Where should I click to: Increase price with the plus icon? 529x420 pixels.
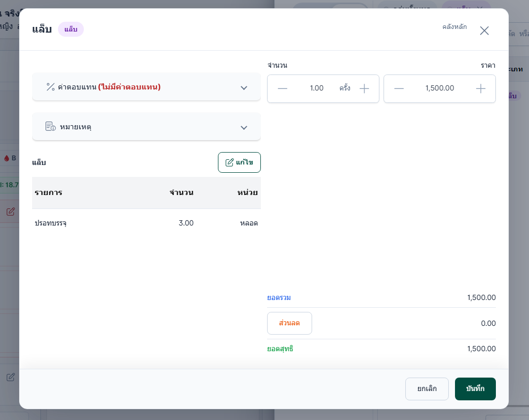(x=481, y=88)
